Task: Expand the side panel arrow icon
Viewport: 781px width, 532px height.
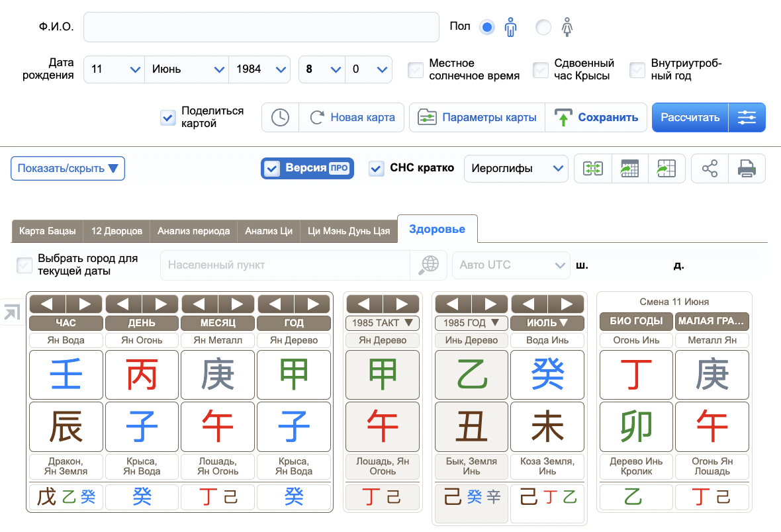Action: pyautogui.click(x=11, y=312)
